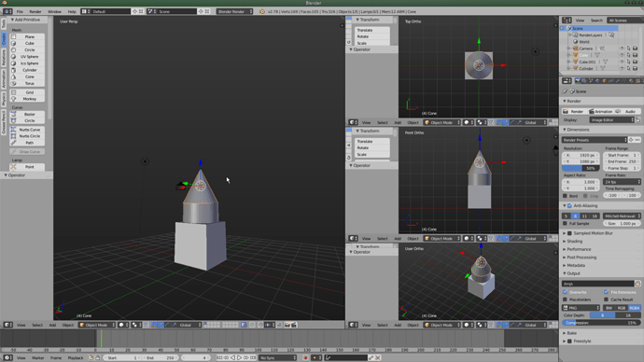Open the Render Presets dropdown

point(595,140)
